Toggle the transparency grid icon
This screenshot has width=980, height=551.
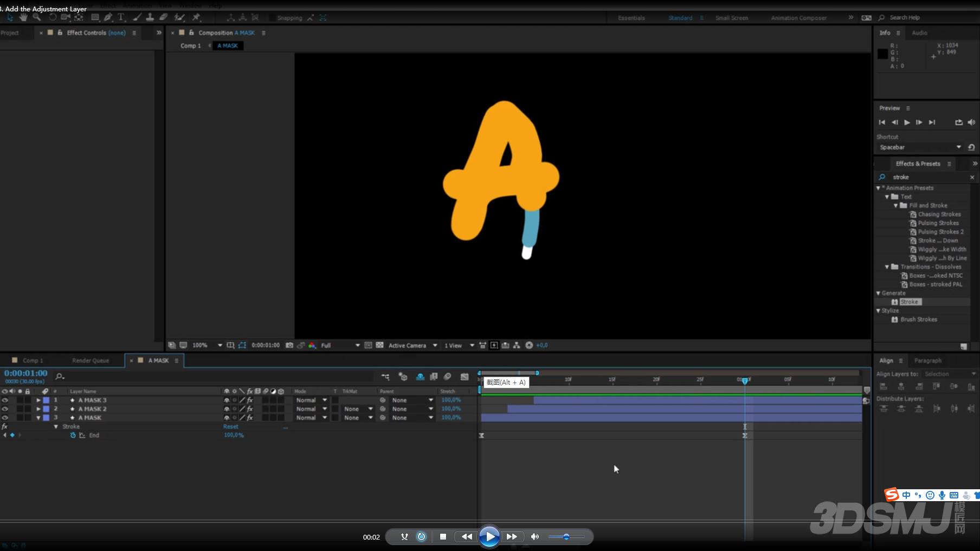pyautogui.click(x=379, y=345)
